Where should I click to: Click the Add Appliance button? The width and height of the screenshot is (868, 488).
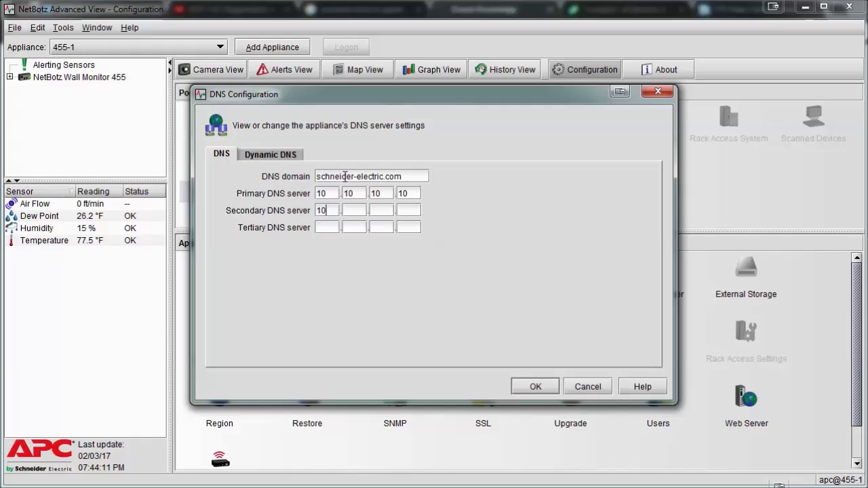(x=272, y=47)
